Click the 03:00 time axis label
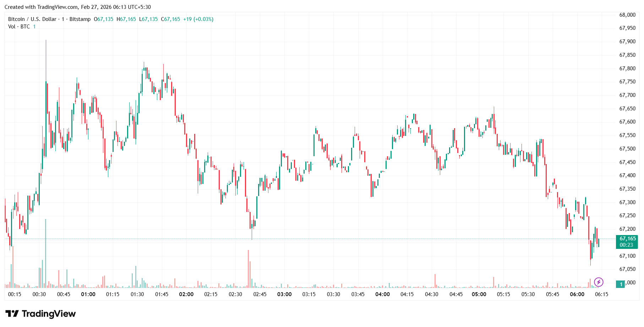 pos(284,294)
